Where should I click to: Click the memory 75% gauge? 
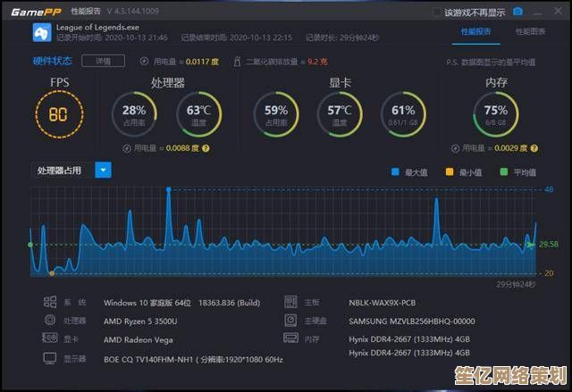pyautogui.click(x=496, y=114)
